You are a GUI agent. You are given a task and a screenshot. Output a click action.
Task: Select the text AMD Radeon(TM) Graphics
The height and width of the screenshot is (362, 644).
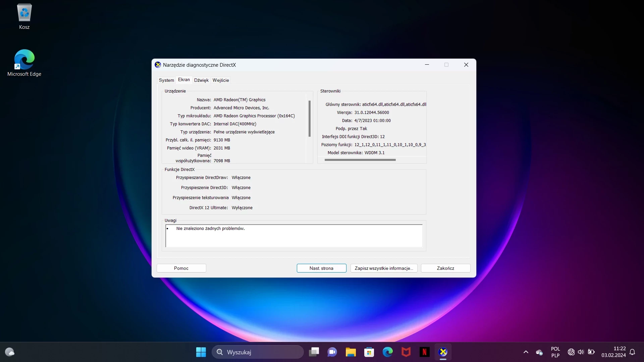pyautogui.click(x=239, y=100)
